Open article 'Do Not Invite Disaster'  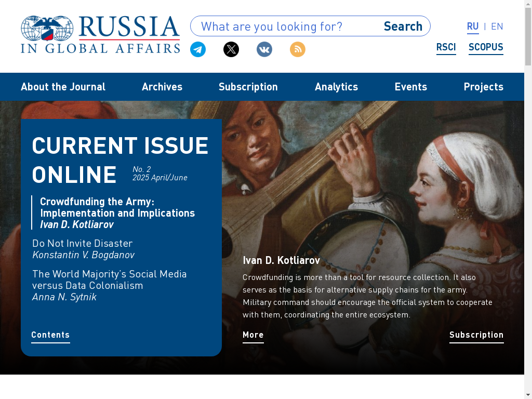(x=82, y=243)
